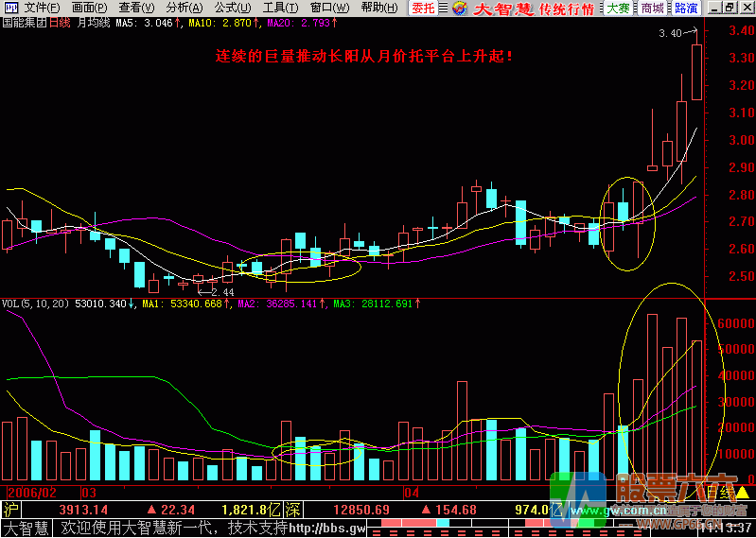Viewport: 756px width, 538px height.
Task: Open the 分析(A) menu
Action: click(184, 8)
